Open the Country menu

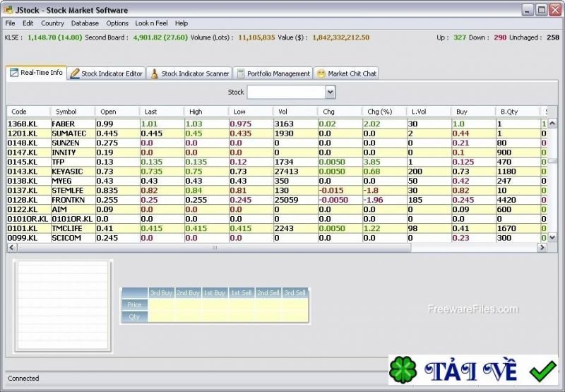(52, 23)
